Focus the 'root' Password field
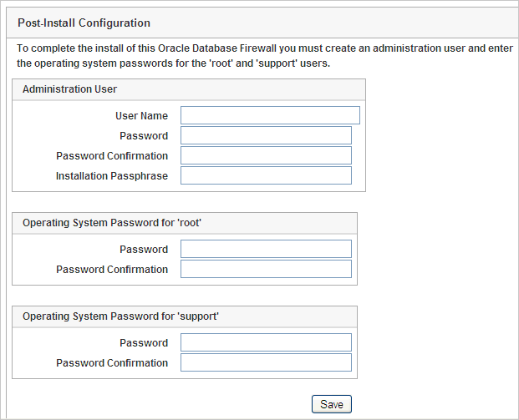The width and height of the screenshot is (519, 420). 266,249
